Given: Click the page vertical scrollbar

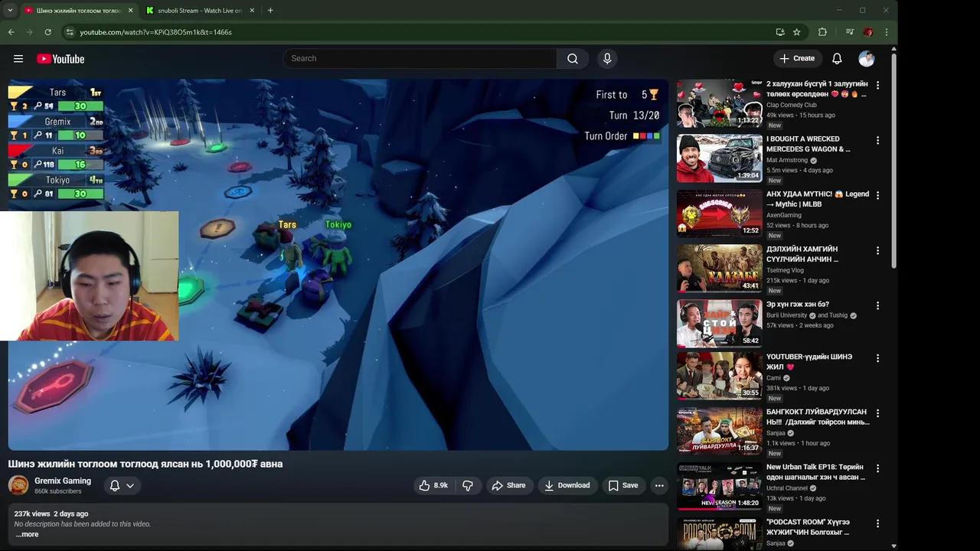Looking at the screenshot, I should coord(893,161).
